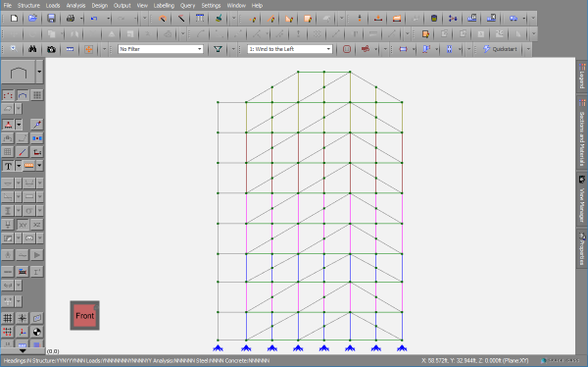This screenshot has width=588, height=367.
Task: Click the camera snapshot icon
Action: 51,49
